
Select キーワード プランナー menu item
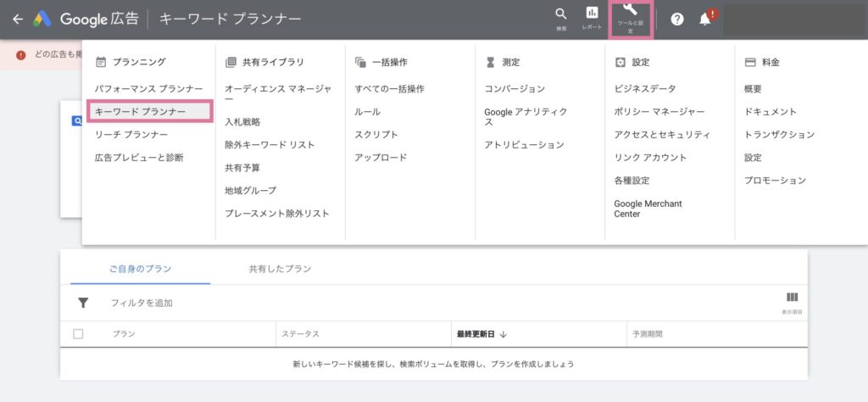coord(149,111)
